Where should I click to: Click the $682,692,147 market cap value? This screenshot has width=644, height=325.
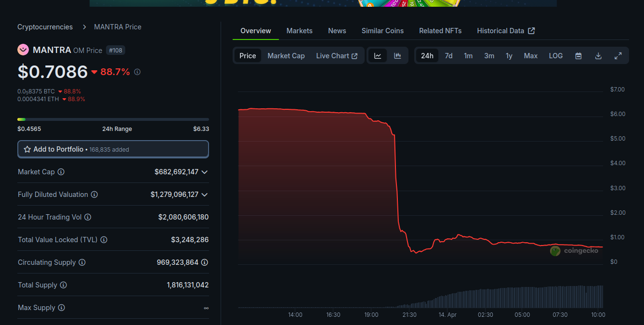[176, 172]
